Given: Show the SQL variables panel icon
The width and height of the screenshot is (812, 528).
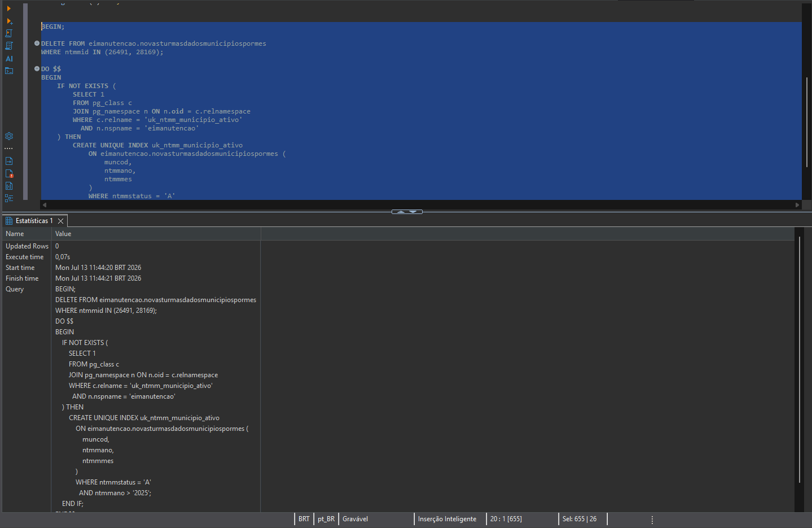Looking at the screenshot, I should tap(9, 186).
